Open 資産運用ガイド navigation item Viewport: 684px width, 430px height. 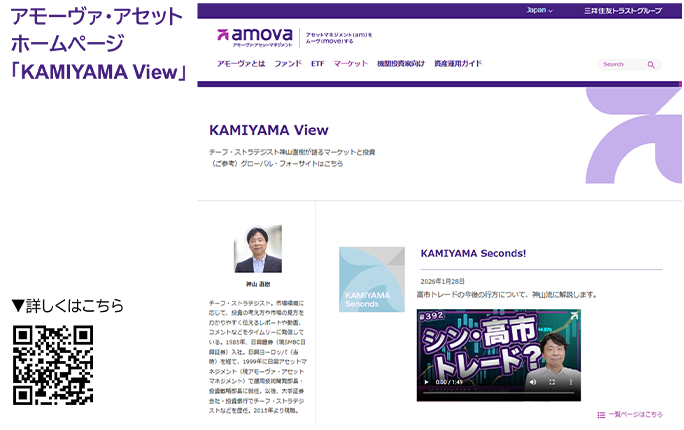458,64
